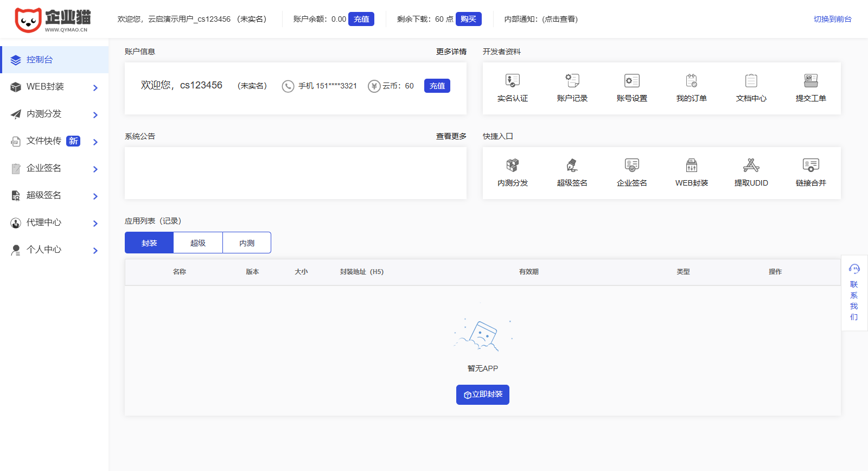Click 购买 next to remaining downloads
The height and width of the screenshot is (471, 868).
coord(468,19)
